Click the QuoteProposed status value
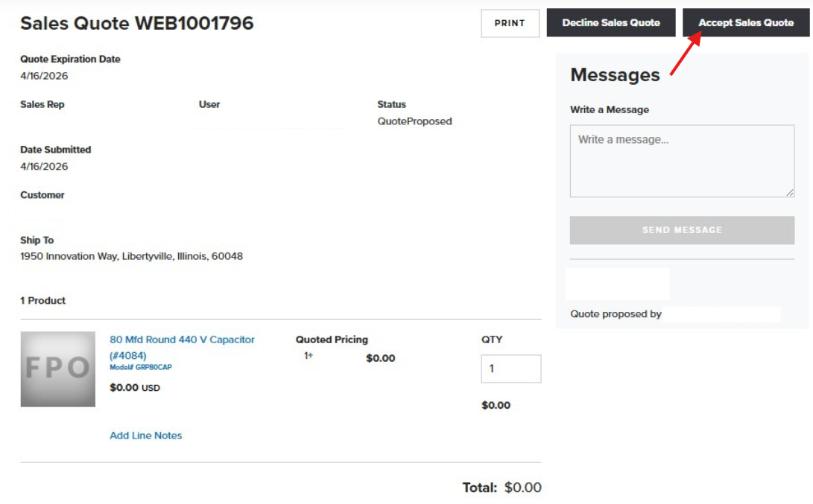Image resolution: width=813 pixels, height=504 pixels. (x=414, y=121)
